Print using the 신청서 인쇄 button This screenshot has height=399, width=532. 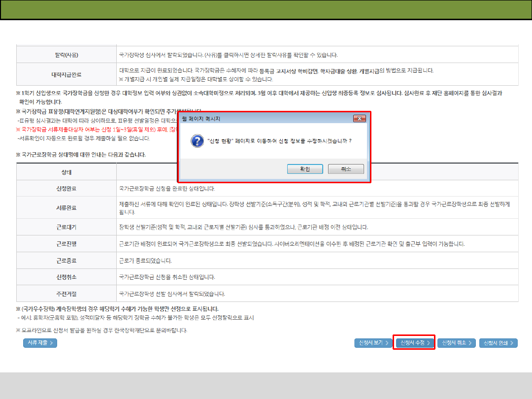[498, 343]
